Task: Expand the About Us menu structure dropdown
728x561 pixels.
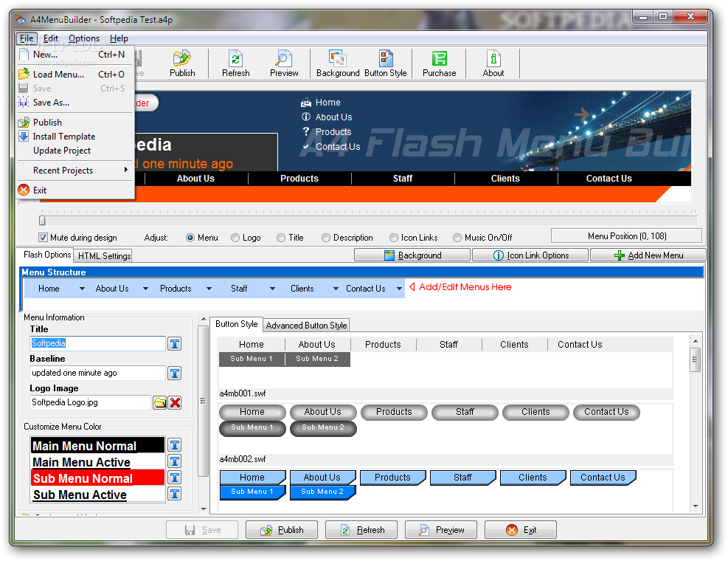Action: (x=145, y=289)
